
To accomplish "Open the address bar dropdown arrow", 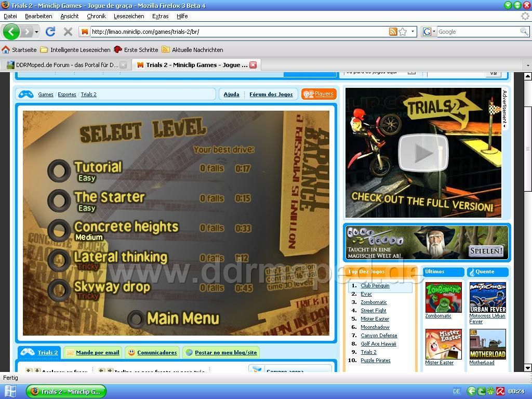I will pyautogui.click(x=413, y=32).
